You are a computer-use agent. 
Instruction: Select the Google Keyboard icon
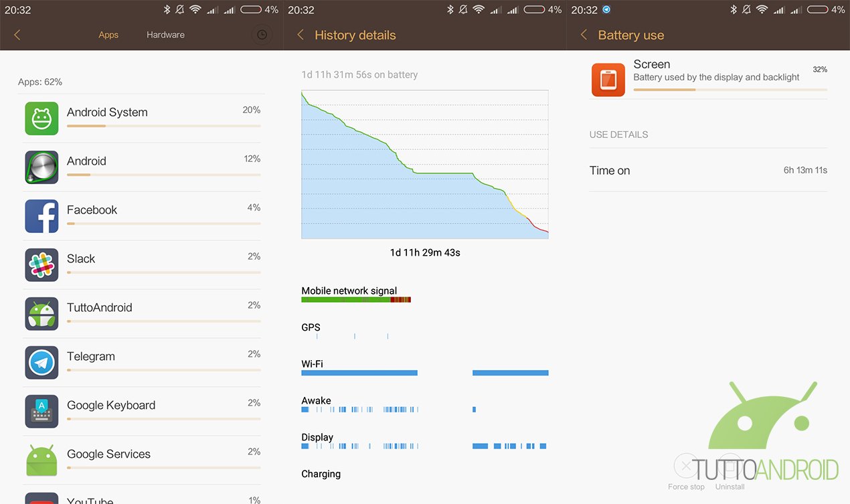[41, 412]
